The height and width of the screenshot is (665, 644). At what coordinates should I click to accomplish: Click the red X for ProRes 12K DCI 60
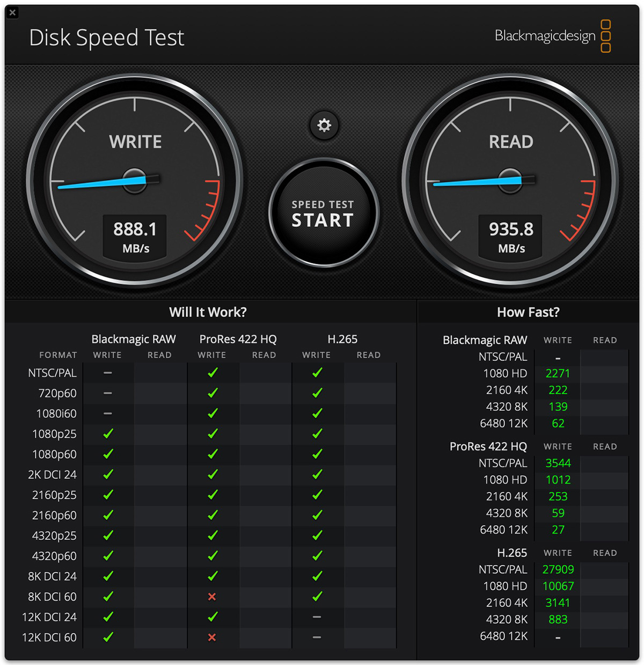(212, 637)
